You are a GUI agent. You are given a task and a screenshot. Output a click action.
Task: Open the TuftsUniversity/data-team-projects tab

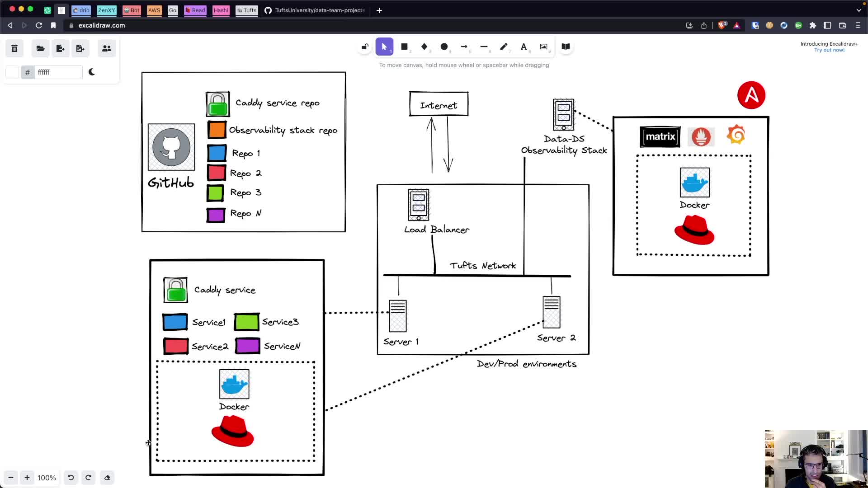pos(315,10)
